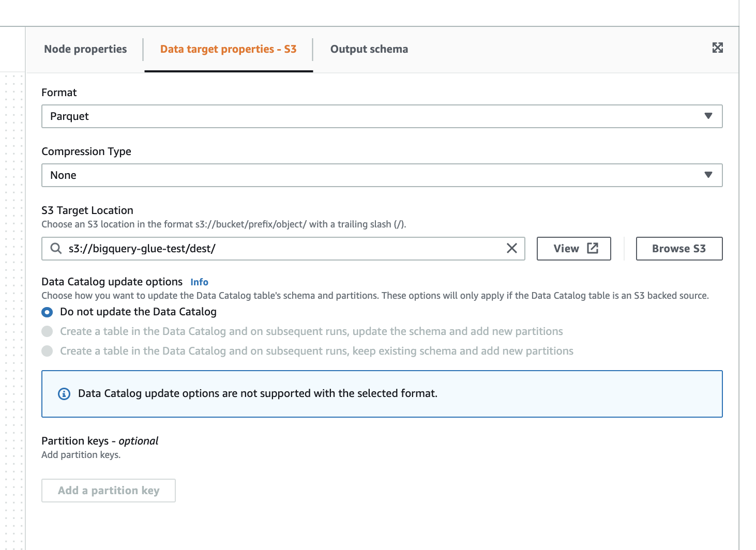756x550 pixels.
Task: Click the View button for the S3 location
Action: tap(573, 249)
